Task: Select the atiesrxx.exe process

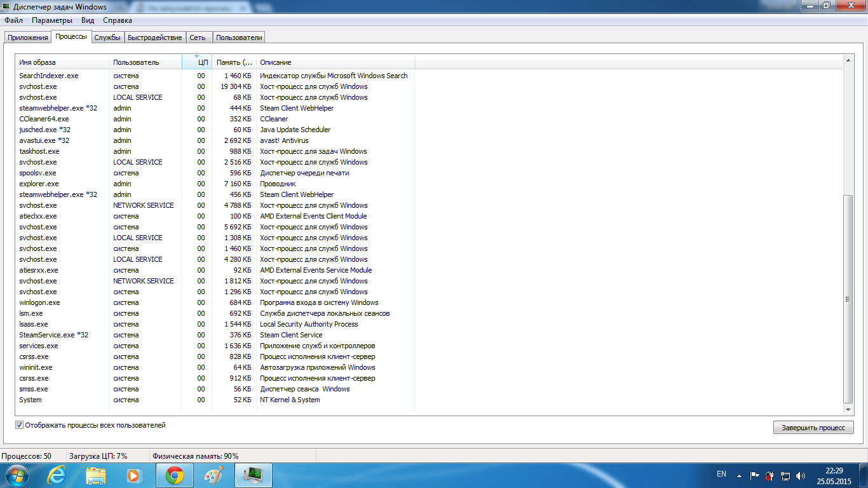Action: click(215, 270)
